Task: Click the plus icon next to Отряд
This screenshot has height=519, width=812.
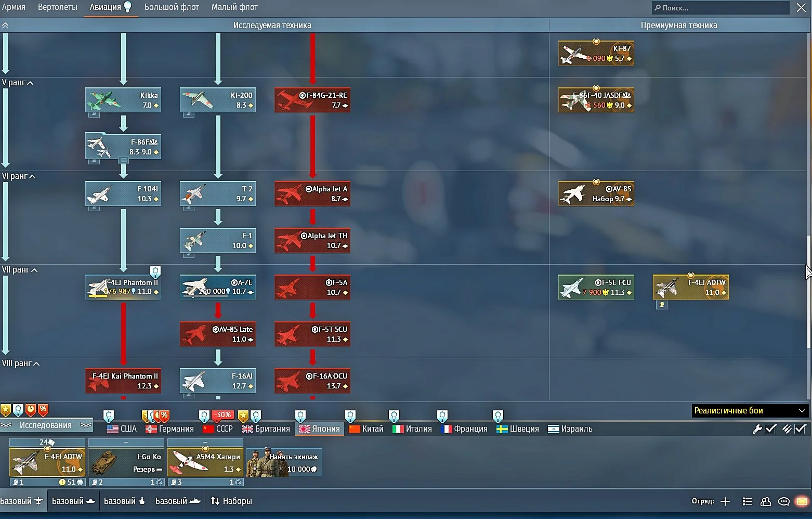Action: [725, 501]
